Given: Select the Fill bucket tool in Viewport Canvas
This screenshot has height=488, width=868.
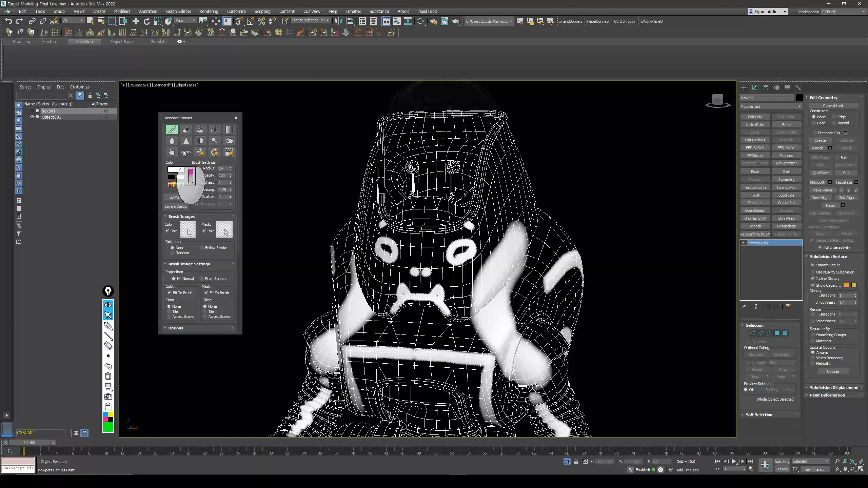Looking at the screenshot, I should click(x=214, y=129).
